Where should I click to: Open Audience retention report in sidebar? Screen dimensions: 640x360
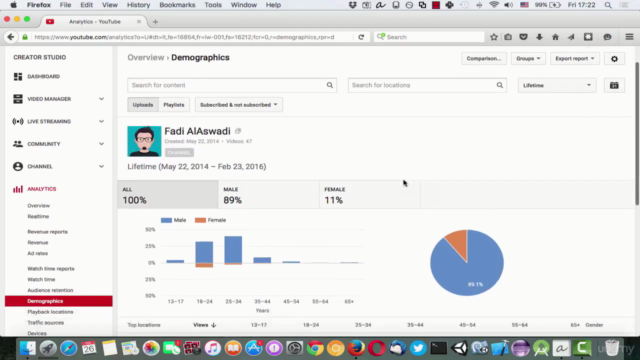coord(50,290)
